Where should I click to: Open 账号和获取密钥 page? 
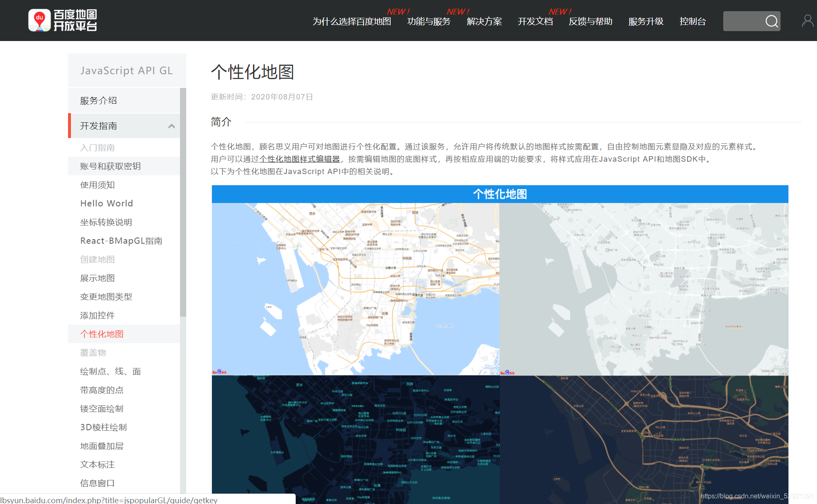click(x=124, y=166)
